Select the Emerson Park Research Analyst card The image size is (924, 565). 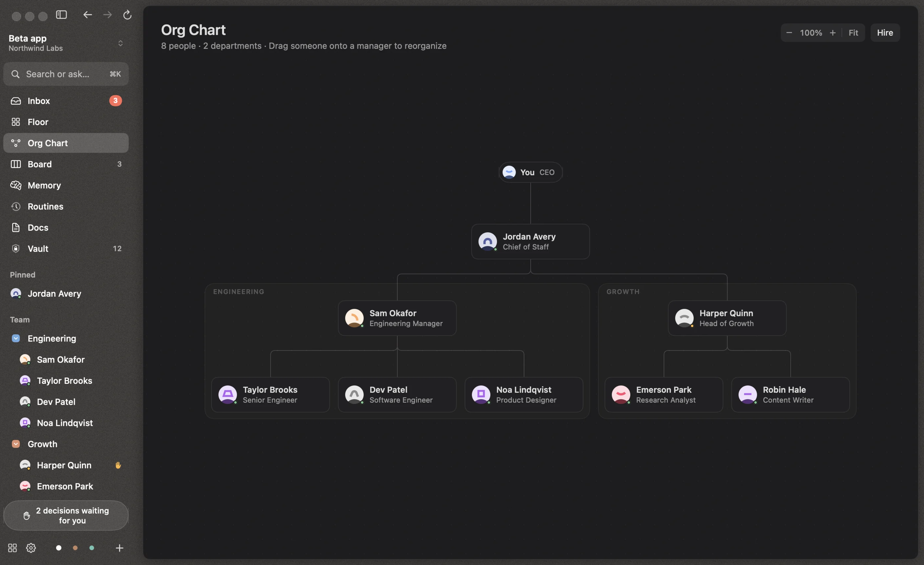664,395
